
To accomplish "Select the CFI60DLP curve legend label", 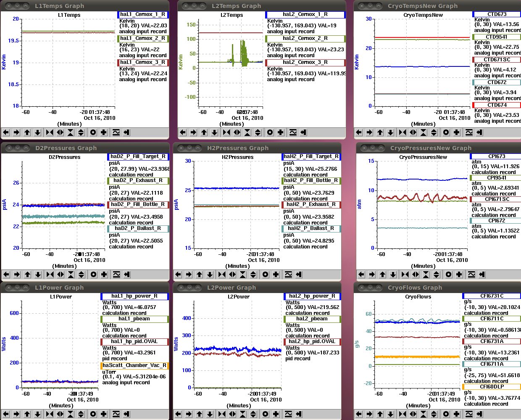I will [x=492, y=387].
